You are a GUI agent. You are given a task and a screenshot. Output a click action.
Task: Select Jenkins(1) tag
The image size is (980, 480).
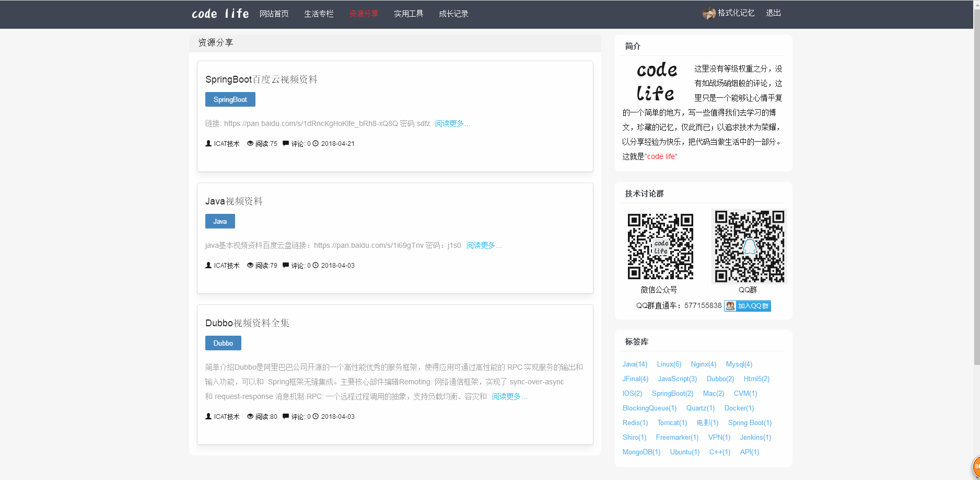(x=755, y=437)
